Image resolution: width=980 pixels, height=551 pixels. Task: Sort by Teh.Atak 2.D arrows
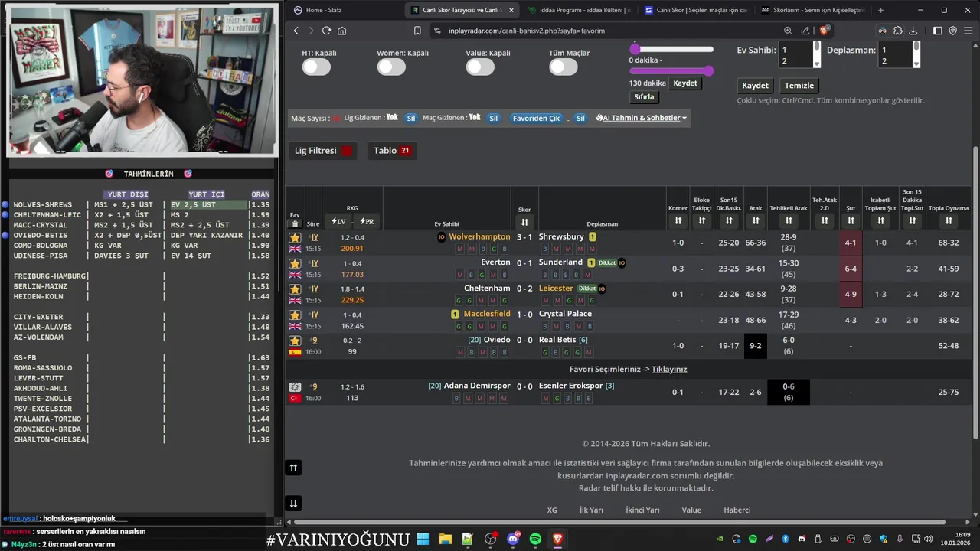pyautogui.click(x=825, y=221)
